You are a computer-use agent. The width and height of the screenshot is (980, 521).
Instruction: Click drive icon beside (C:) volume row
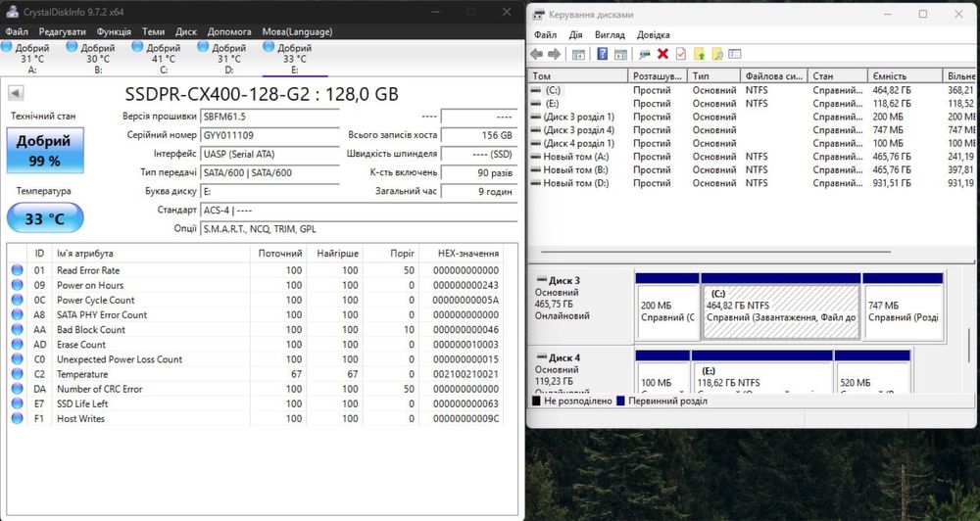pos(536,90)
